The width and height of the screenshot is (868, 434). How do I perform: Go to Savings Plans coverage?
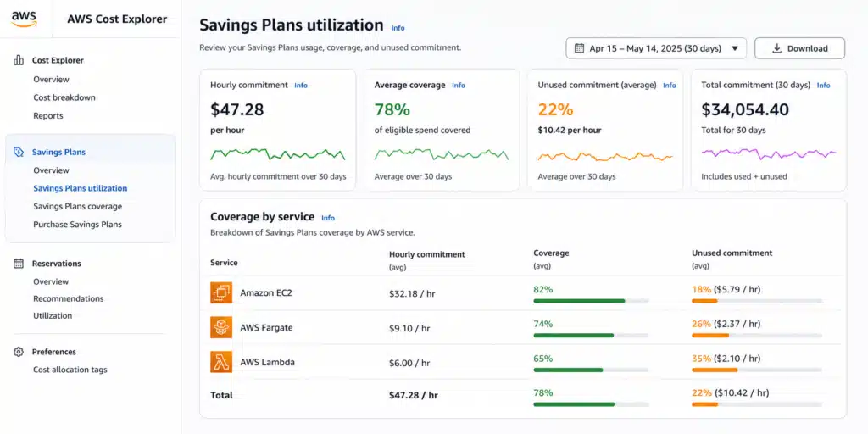pyautogui.click(x=77, y=206)
